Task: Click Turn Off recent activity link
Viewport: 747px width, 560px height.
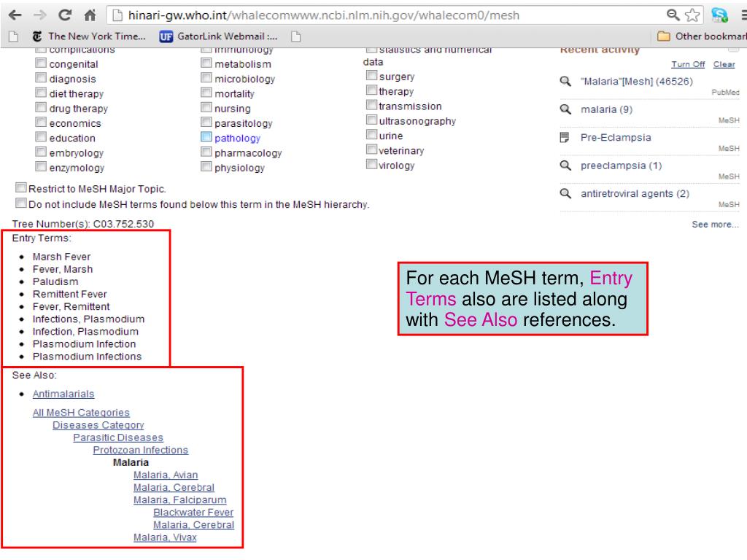Action: [x=688, y=64]
